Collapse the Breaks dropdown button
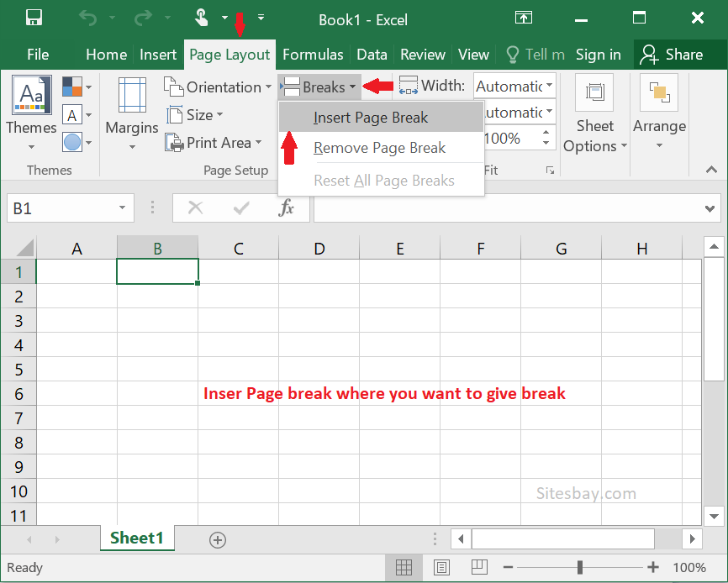 pos(319,87)
